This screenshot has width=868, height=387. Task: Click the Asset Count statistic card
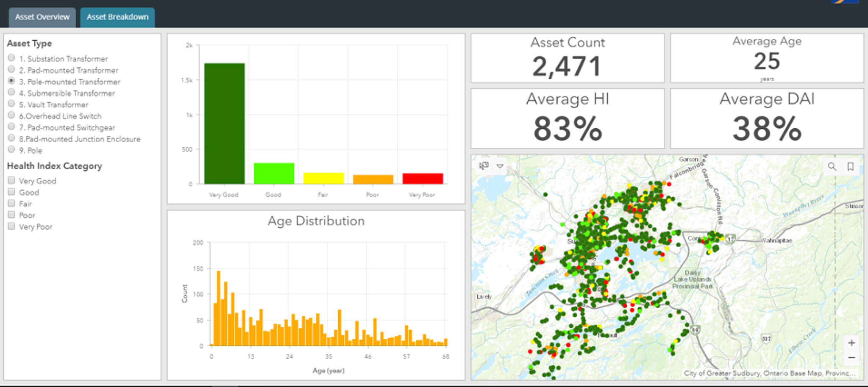(567, 57)
